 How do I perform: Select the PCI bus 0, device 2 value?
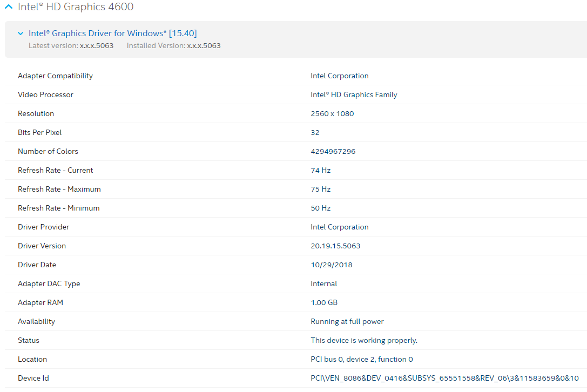point(362,360)
